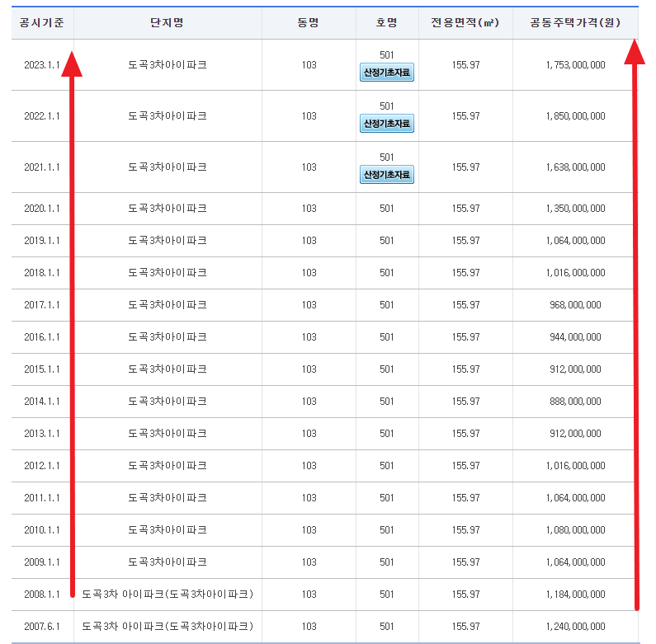
Task: Click the date 2016.1.1
Action: (42, 337)
